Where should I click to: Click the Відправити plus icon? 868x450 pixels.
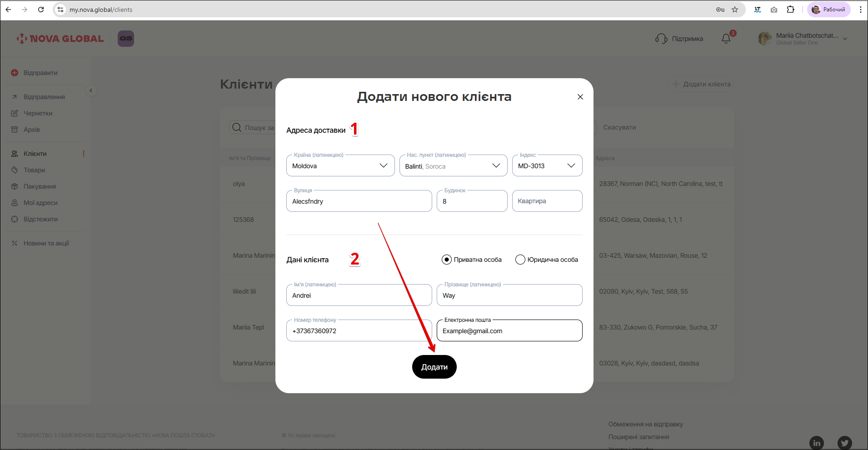pos(15,73)
